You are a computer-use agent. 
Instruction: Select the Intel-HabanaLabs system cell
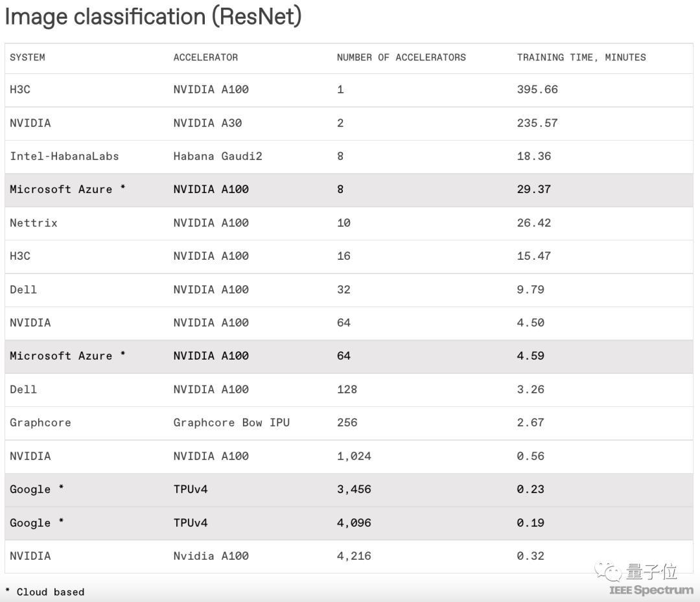point(64,156)
